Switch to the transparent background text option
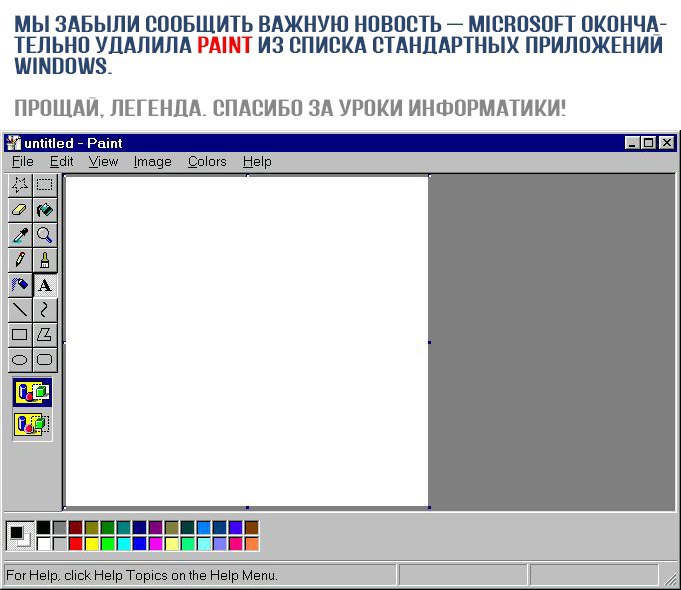 point(33,424)
